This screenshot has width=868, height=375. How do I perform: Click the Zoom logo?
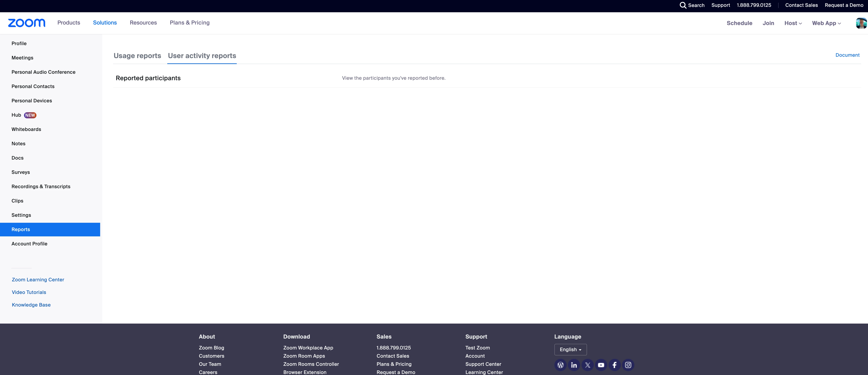click(x=27, y=23)
